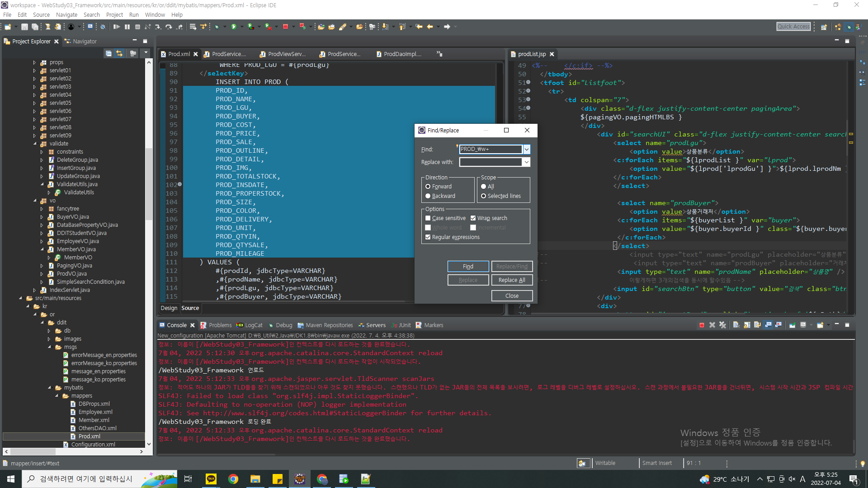Click Close button in Find/Replace dialog
The width and height of the screenshot is (868, 488).
pyautogui.click(x=512, y=296)
